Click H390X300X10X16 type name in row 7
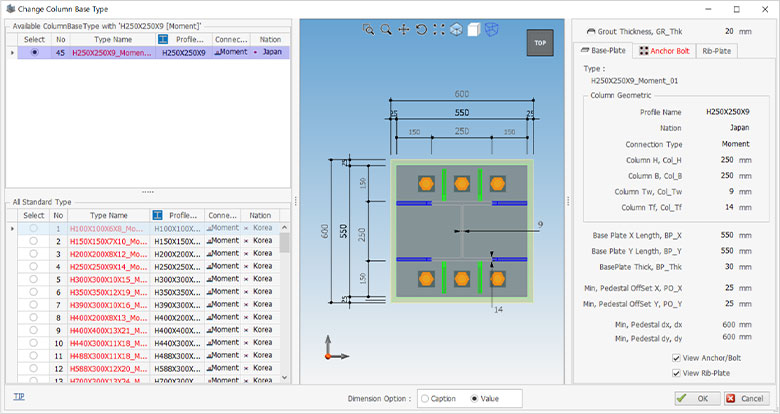 (x=108, y=305)
